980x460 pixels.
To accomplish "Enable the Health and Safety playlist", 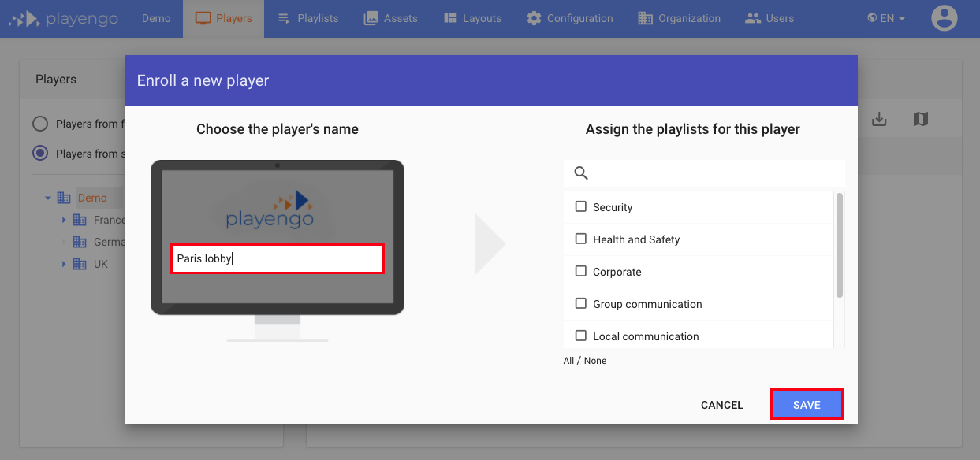I will [x=581, y=239].
